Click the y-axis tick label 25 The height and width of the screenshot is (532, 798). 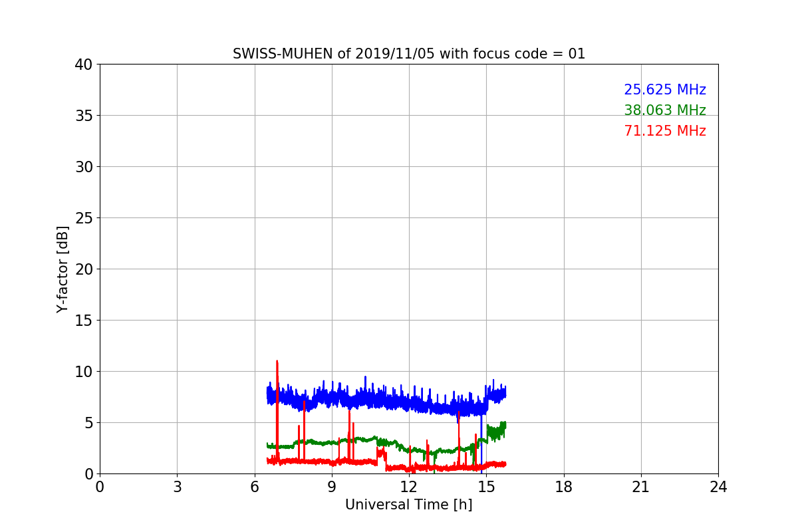[x=84, y=218]
